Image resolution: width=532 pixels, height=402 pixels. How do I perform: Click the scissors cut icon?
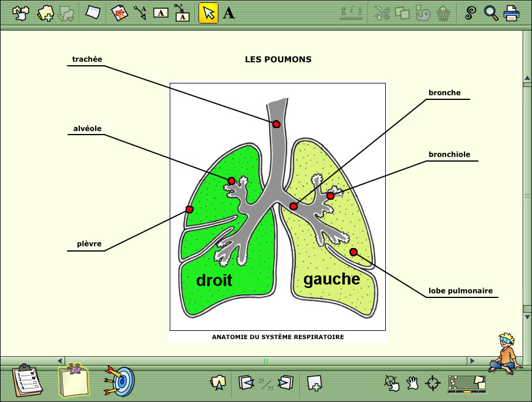pos(382,14)
